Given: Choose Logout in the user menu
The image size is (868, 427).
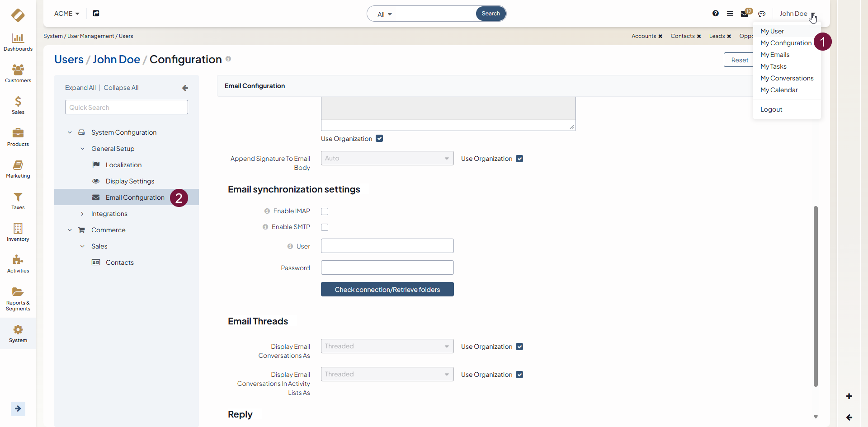Looking at the screenshot, I should 771,109.
